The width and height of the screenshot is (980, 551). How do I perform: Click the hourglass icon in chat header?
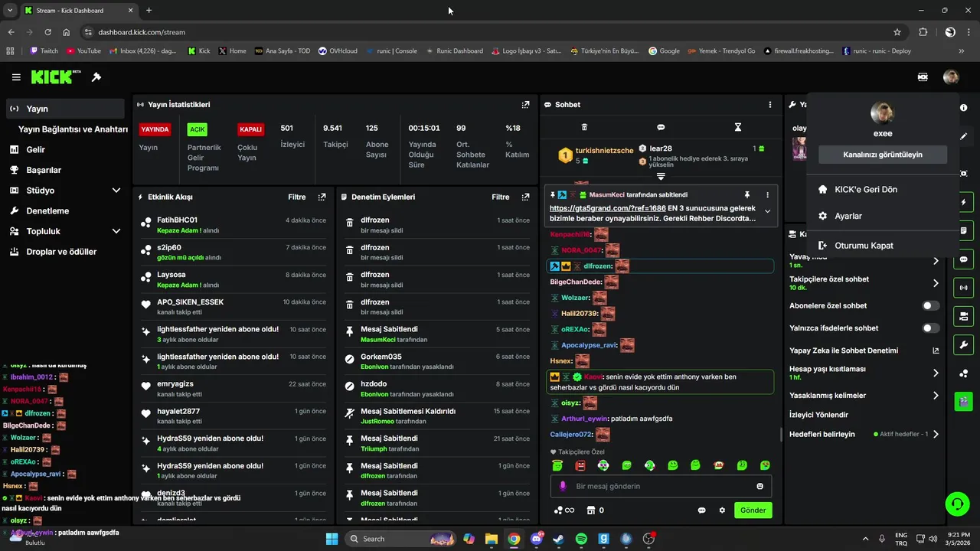[x=738, y=127]
